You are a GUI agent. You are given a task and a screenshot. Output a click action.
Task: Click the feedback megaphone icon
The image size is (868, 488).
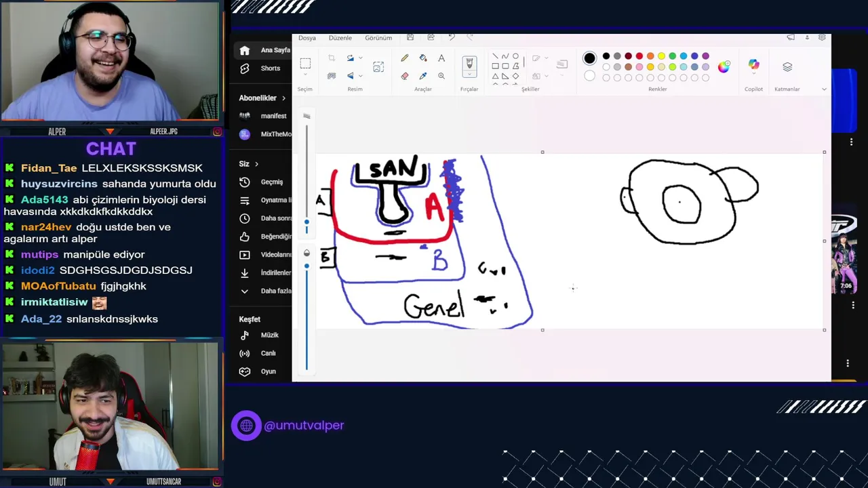(x=791, y=37)
